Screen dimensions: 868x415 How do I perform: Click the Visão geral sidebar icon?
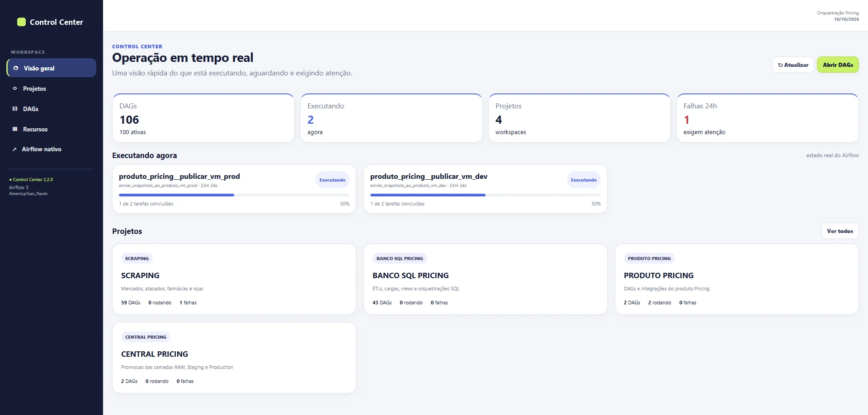click(x=16, y=68)
